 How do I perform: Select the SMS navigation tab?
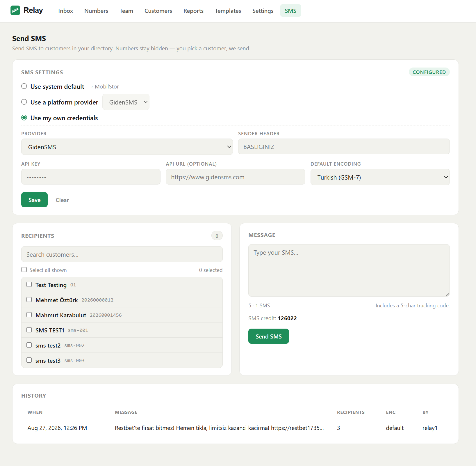tap(290, 11)
